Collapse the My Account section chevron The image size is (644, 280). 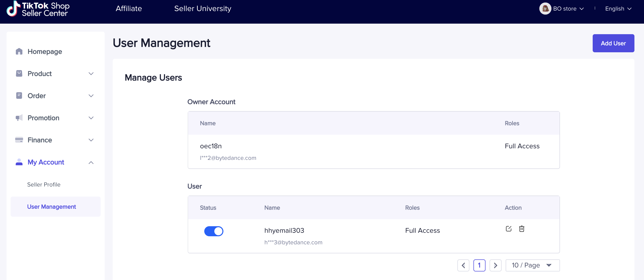click(x=91, y=163)
